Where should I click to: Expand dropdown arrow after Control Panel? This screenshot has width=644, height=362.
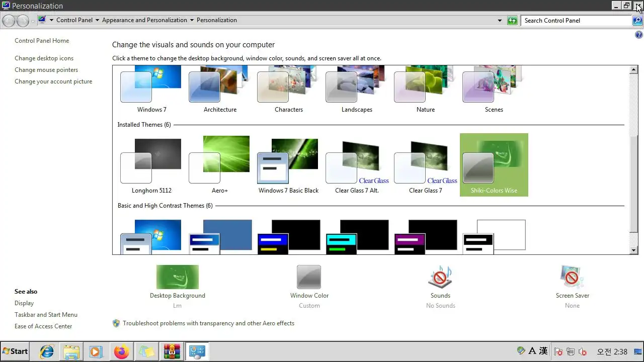[97, 21]
